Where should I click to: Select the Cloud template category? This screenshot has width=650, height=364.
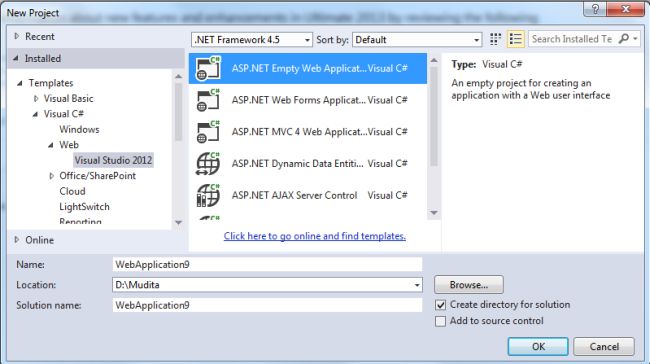(72, 191)
